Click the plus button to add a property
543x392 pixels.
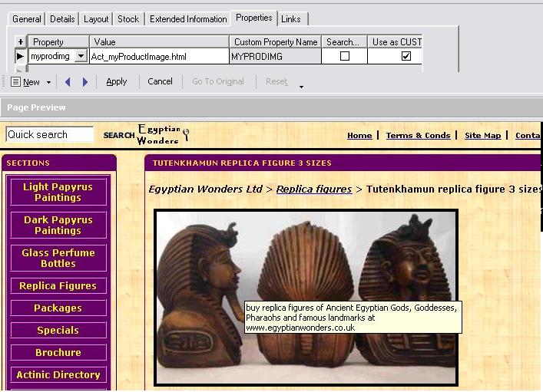point(21,42)
